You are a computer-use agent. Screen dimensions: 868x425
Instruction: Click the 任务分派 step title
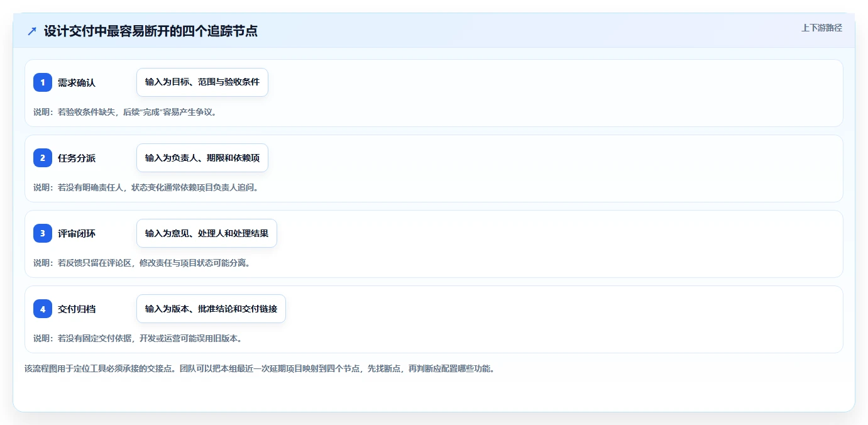(77, 158)
